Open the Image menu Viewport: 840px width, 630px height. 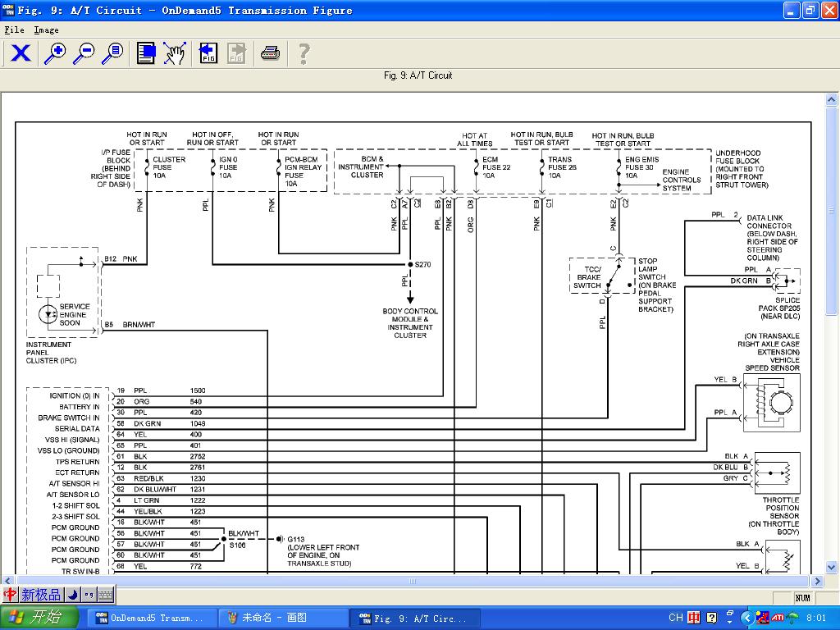46,30
